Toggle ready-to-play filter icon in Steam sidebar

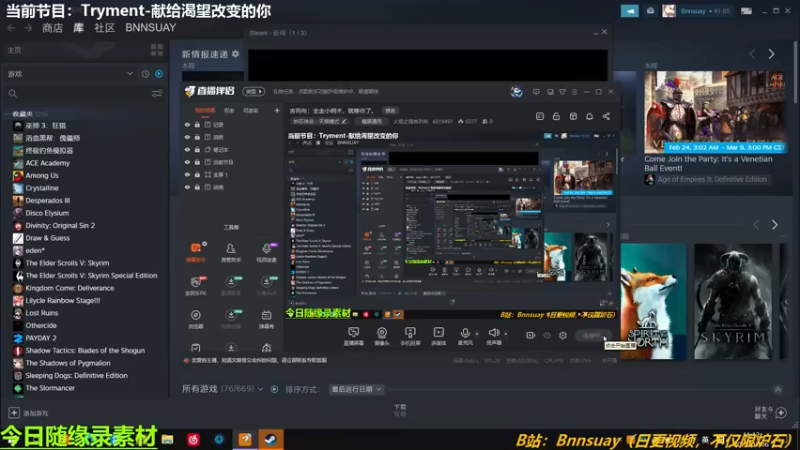coord(159,74)
